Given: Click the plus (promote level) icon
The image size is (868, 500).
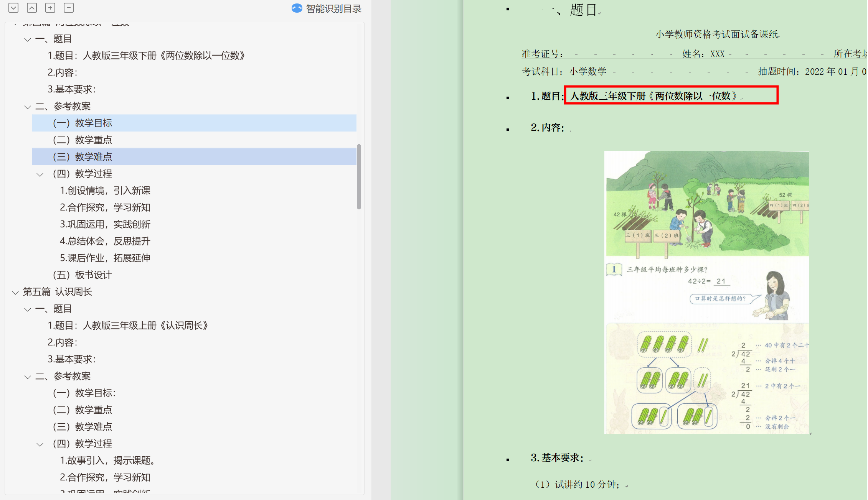Looking at the screenshot, I should pos(50,8).
